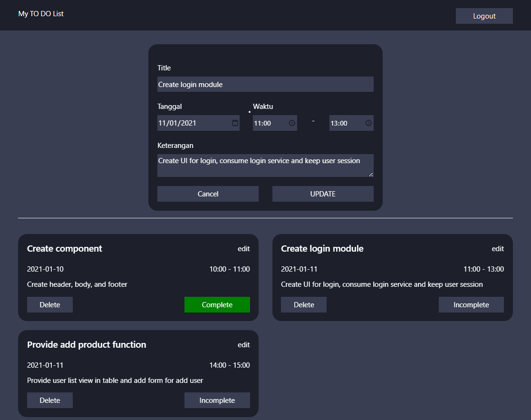
Task: Edit the Create login module card
Action: click(498, 249)
